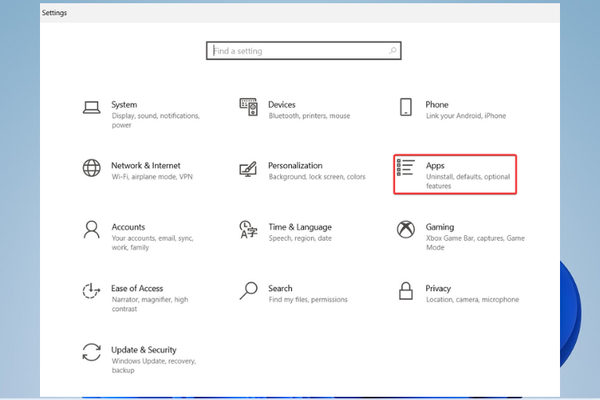This screenshot has width=600, height=400.
Task: Click the person icon beside Accounts
Action: [92, 230]
